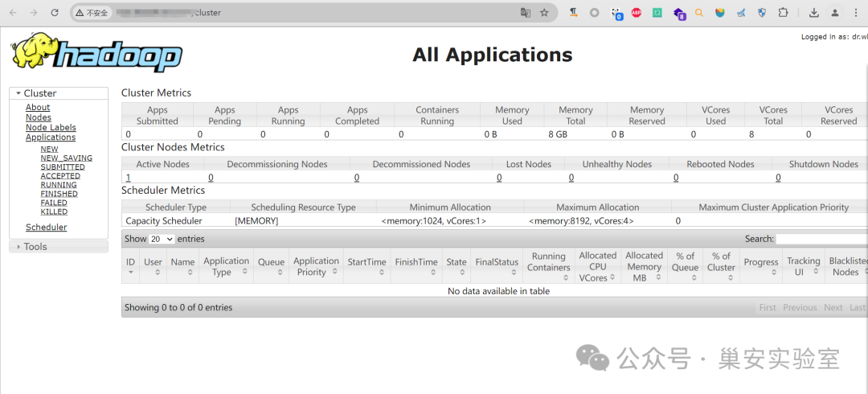Viewport: 868px width, 394px height.
Task: Click the browser back arrow
Action: (13, 13)
